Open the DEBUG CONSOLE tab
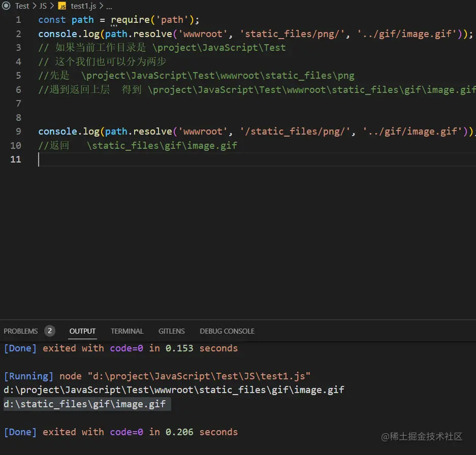476x455 pixels. pyautogui.click(x=227, y=331)
